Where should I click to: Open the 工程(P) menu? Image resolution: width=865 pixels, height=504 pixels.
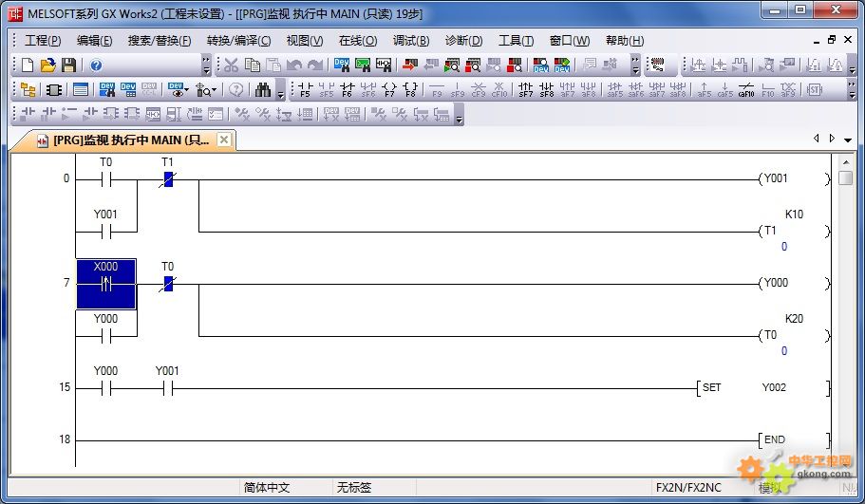click(43, 41)
